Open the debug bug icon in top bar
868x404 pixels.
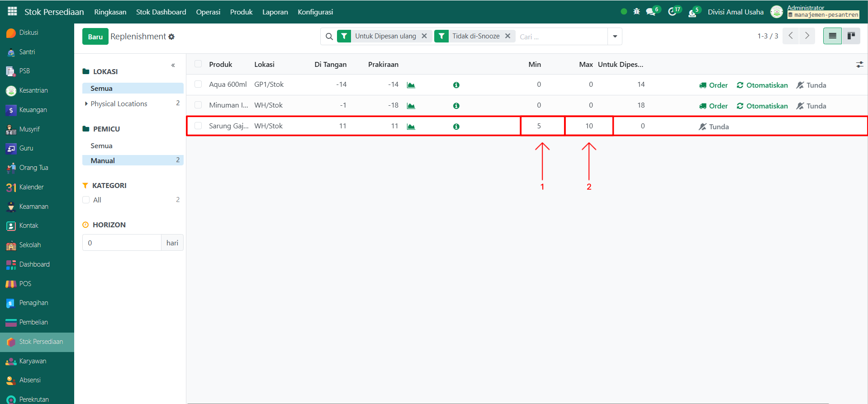coord(636,12)
